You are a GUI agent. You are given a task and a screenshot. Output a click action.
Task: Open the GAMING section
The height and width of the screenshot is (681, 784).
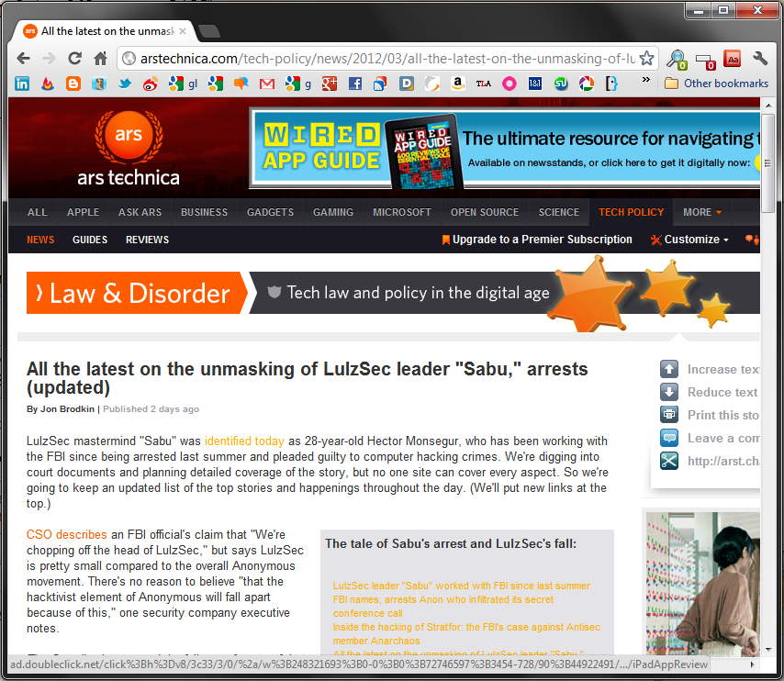click(x=333, y=212)
